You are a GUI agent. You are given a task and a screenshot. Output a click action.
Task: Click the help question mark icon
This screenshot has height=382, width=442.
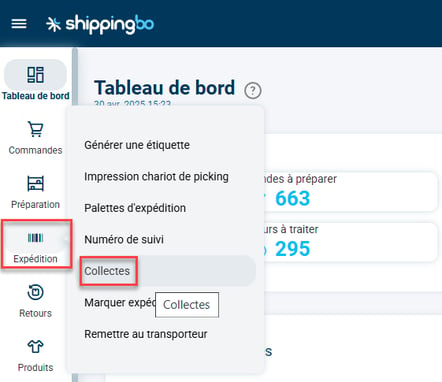253,90
